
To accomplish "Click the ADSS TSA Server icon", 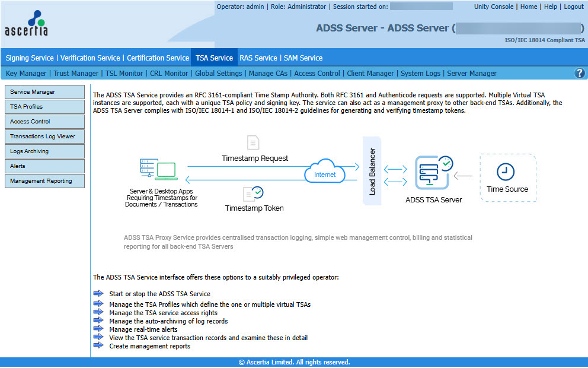I will [x=433, y=173].
